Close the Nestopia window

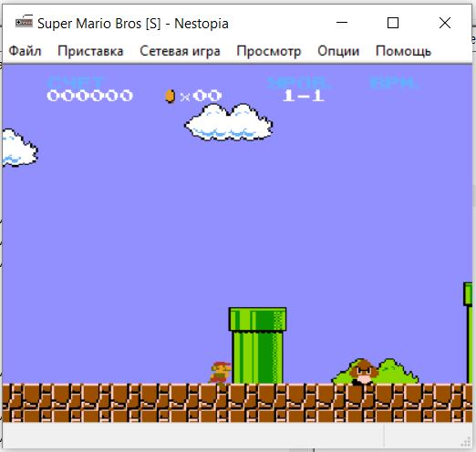pos(445,23)
